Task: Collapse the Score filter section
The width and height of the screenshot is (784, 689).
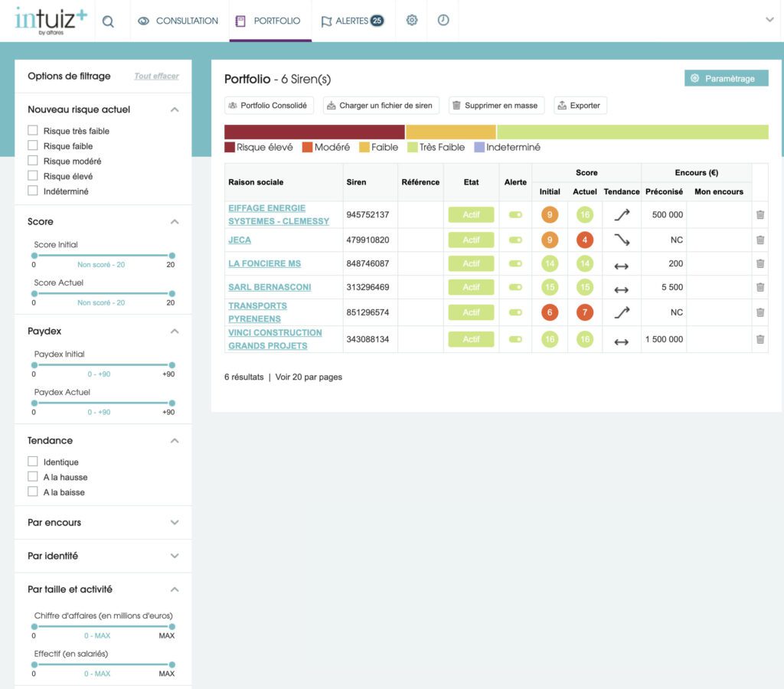Action: tap(175, 221)
